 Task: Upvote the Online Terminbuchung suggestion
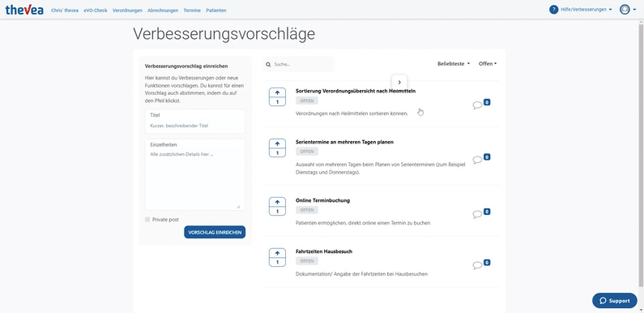pyautogui.click(x=277, y=203)
